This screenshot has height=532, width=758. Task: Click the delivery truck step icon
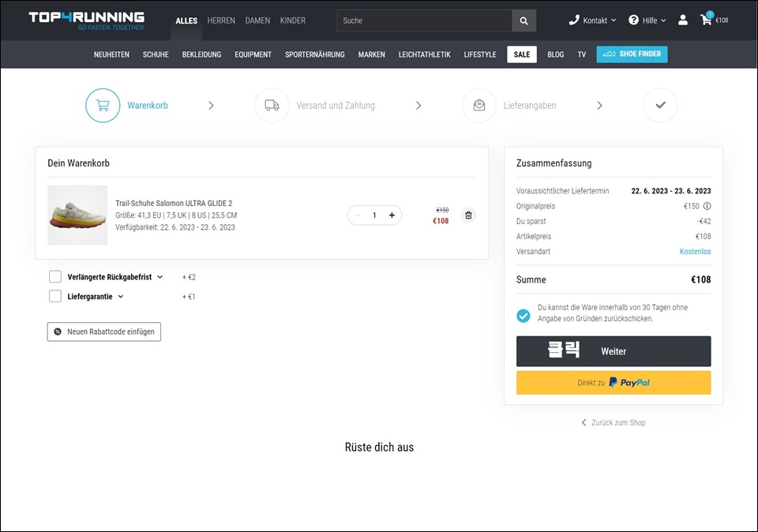coord(272,105)
